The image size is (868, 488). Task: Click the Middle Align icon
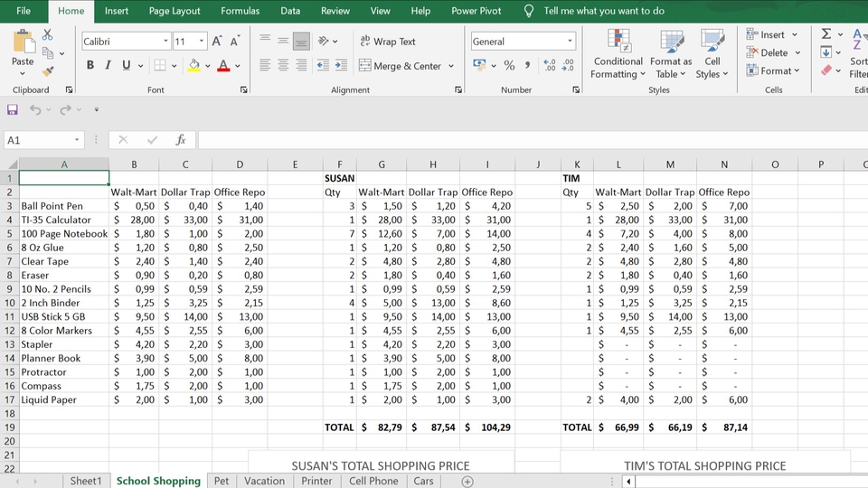pyautogui.click(x=283, y=41)
